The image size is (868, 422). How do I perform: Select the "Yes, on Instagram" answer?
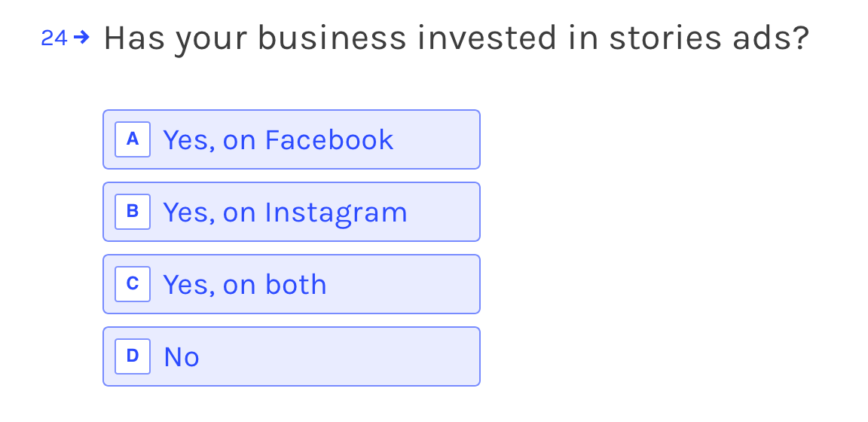point(291,212)
